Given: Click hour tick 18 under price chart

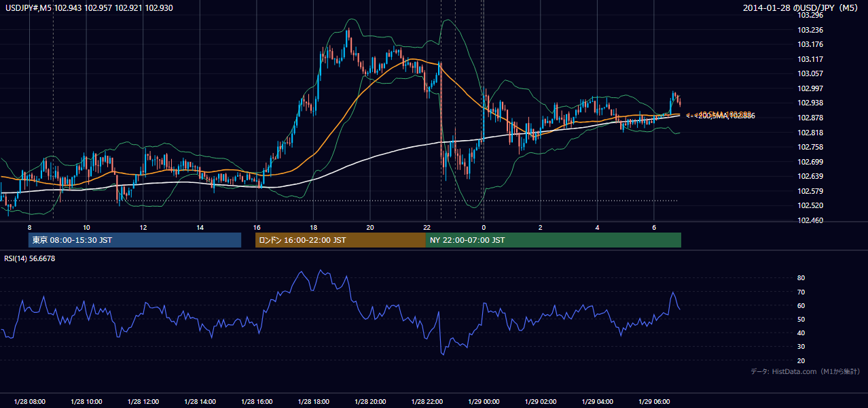Looking at the screenshot, I should [313, 227].
